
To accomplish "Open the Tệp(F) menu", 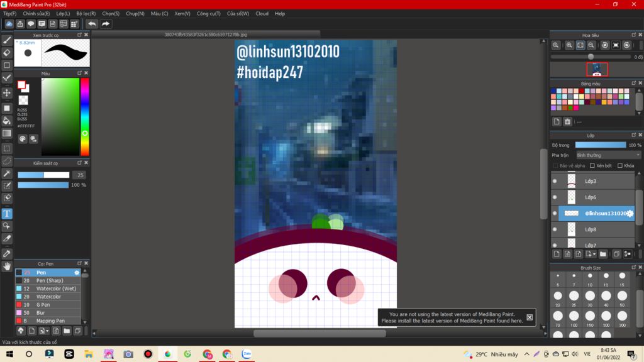I will (10, 14).
